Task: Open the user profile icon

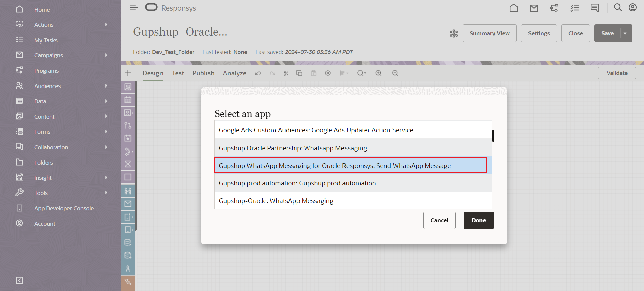Action: (x=633, y=7)
